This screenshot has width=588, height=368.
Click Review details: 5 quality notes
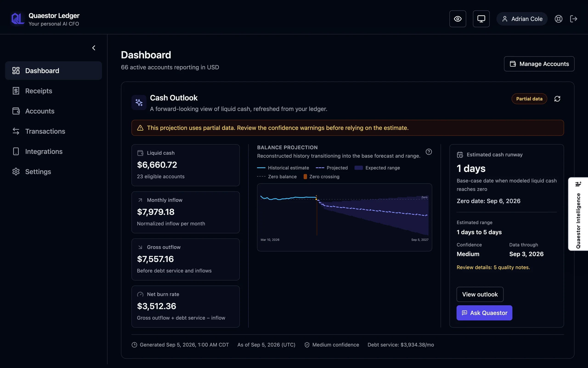tap(493, 267)
